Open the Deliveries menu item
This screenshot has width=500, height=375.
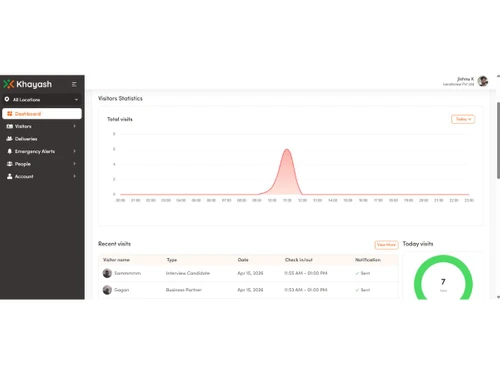pos(42,139)
